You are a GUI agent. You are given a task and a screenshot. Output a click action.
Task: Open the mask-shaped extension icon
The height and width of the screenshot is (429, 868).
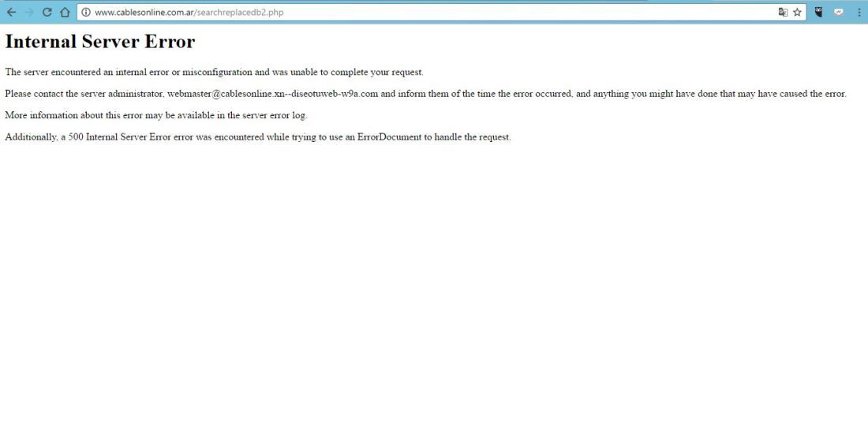(x=839, y=12)
